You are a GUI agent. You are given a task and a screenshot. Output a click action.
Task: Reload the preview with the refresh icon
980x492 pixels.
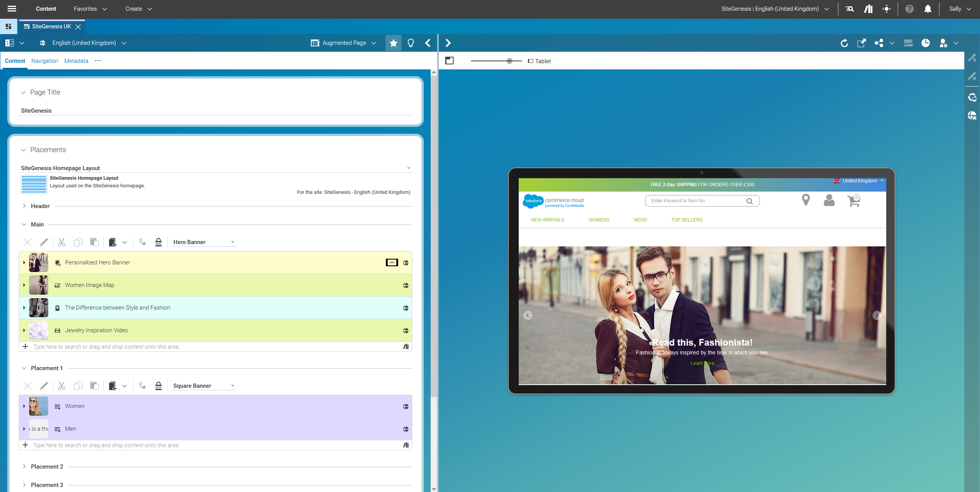click(844, 43)
